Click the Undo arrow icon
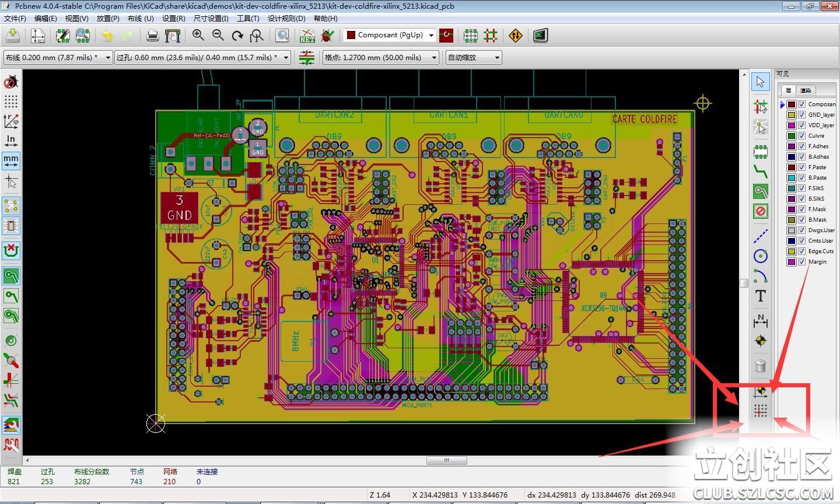The height and width of the screenshot is (504, 840). tap(107, 36)
